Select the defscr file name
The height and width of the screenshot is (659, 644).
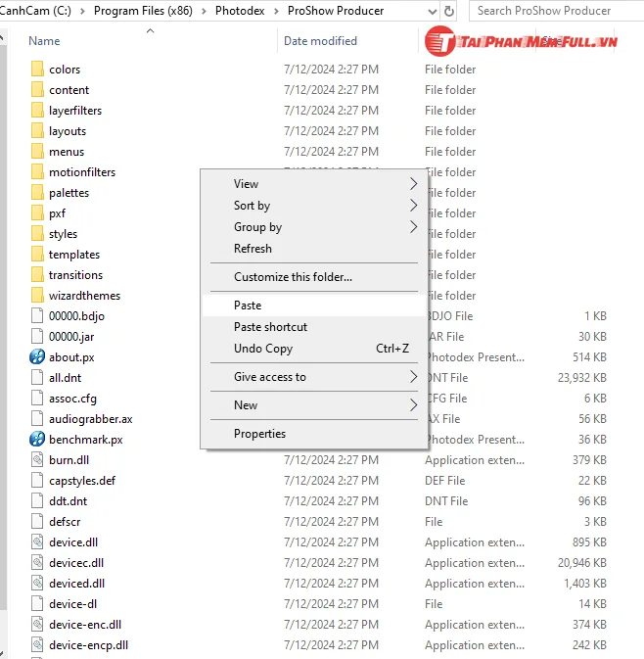(x=65, y=522)
